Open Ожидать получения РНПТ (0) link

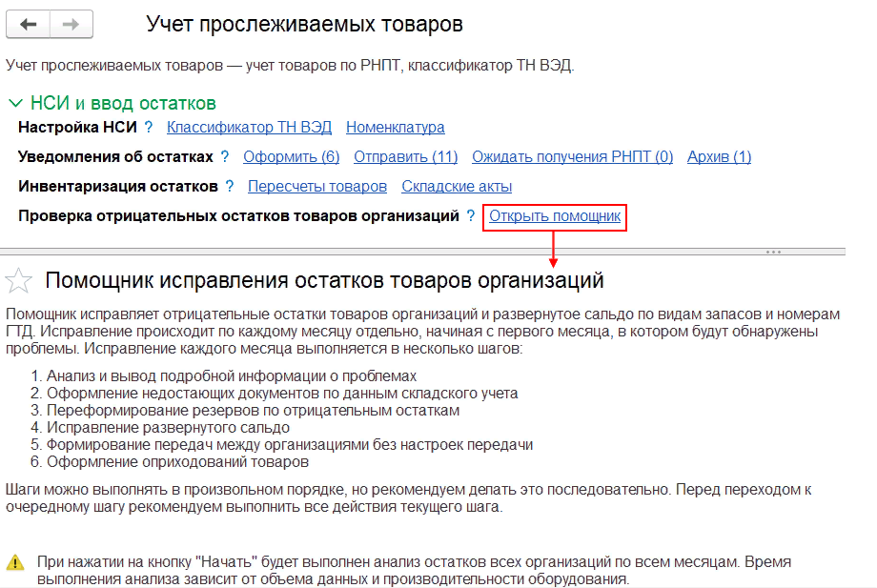[x=572, y=157]
